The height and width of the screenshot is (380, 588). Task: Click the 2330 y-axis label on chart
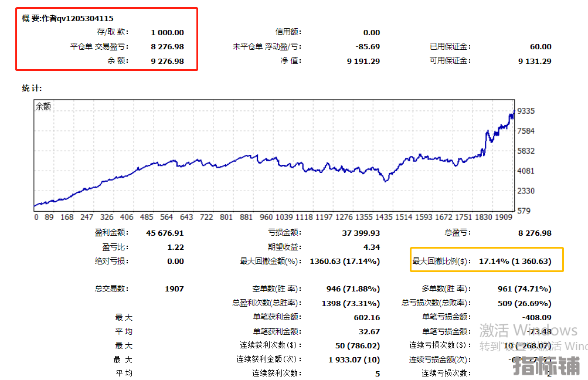(526, 191)
